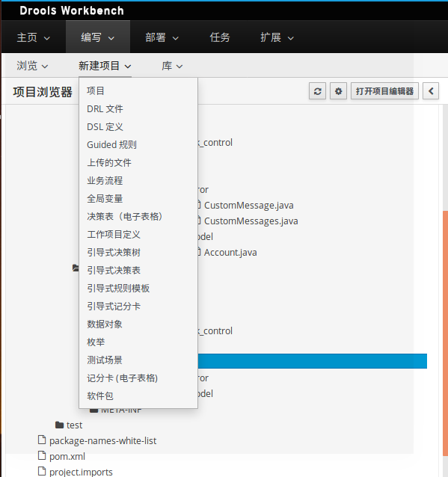Expand the 浏览 dropdown
This screenshot has width=448, height=477.
[x=32, y=66]
